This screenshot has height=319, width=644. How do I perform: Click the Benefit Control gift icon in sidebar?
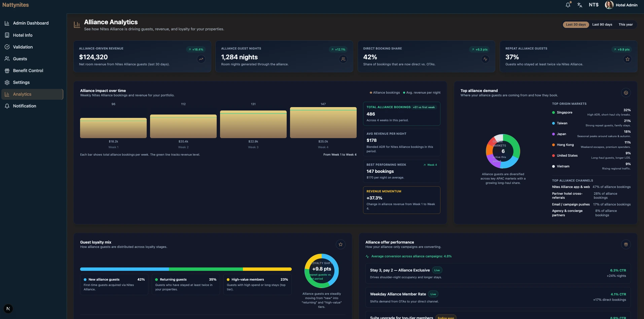pos(7,71)
